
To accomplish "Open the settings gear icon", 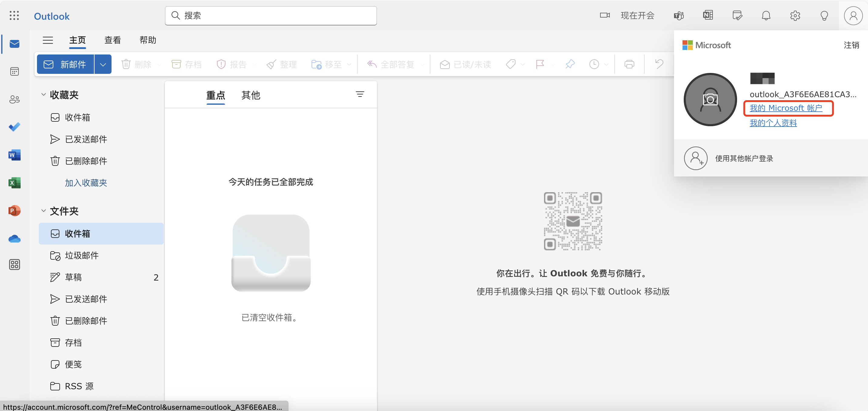I will 795,16.
